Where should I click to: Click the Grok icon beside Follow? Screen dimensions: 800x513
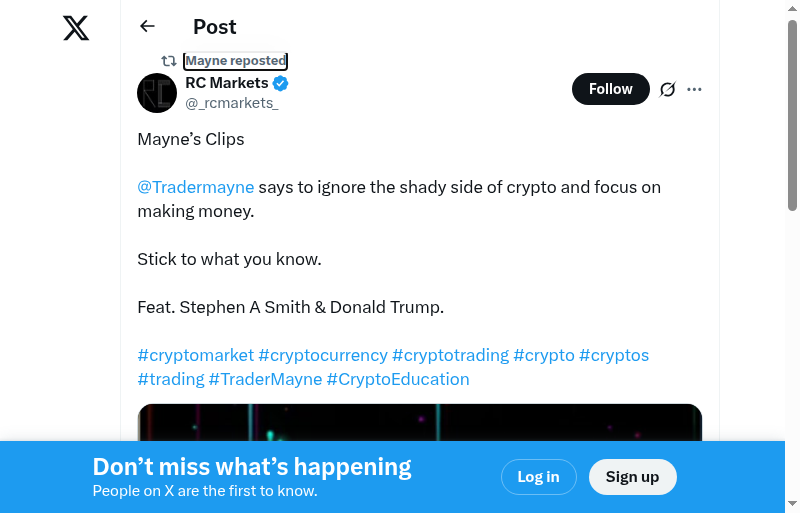[x=668, y=89]
